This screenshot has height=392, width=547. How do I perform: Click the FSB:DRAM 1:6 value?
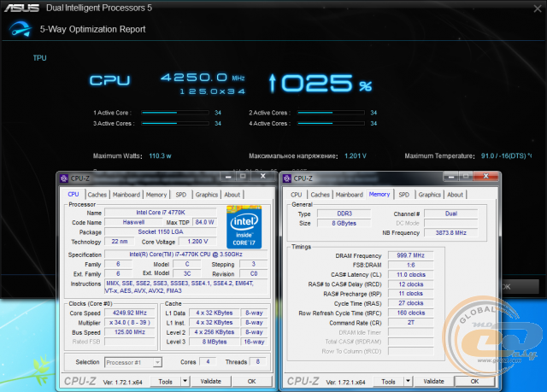click(x=410, y=265)
